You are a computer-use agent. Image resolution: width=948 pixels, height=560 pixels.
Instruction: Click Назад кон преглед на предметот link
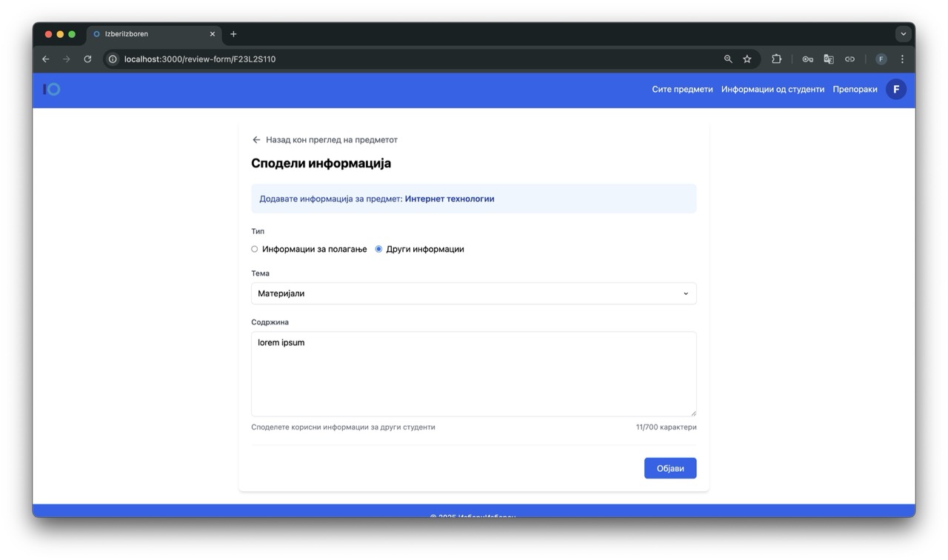click(x=331, y=140)
